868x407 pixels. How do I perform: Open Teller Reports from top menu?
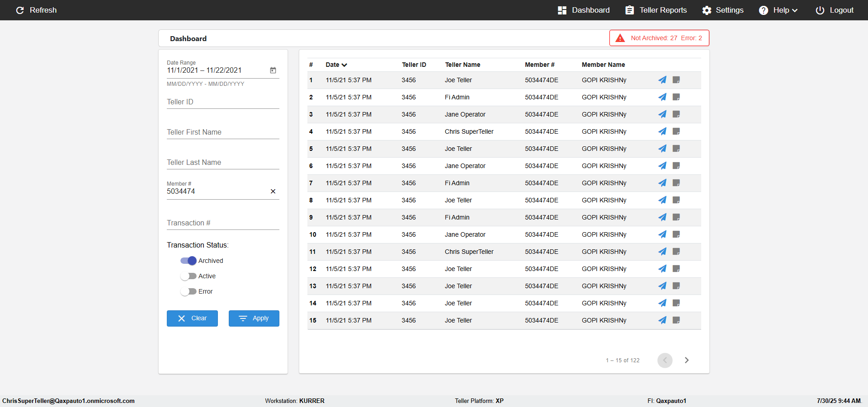656,10
